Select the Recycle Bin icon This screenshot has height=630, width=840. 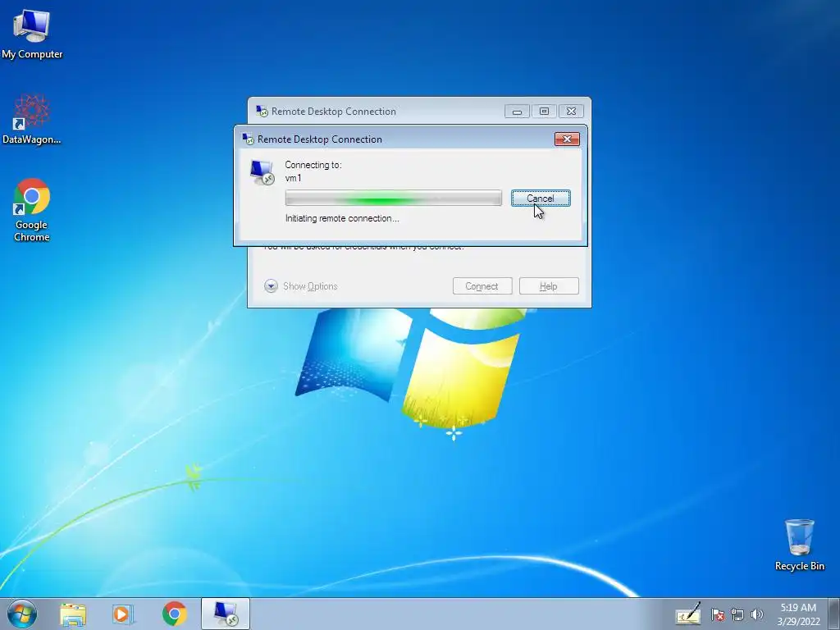[x=799, y=545]
